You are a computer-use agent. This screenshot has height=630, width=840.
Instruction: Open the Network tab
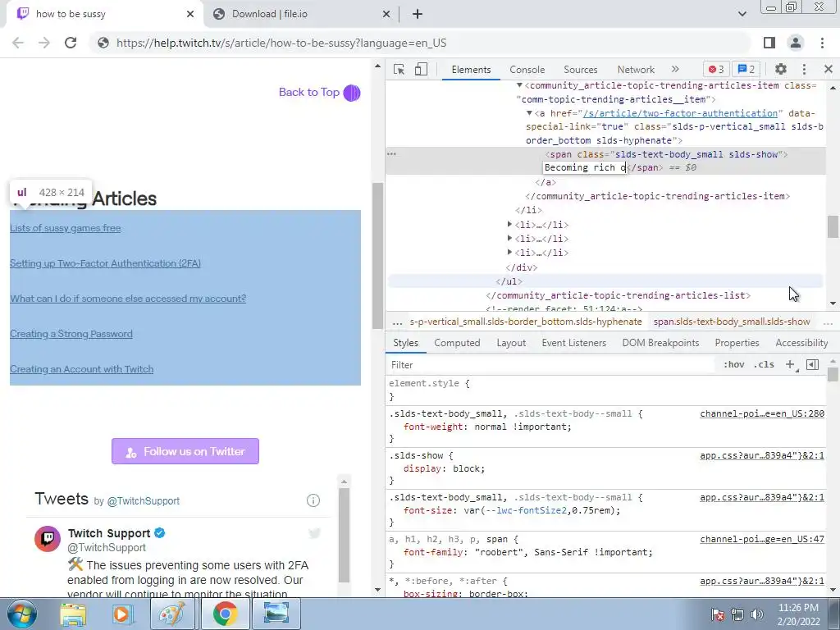[x=636, y=70]
